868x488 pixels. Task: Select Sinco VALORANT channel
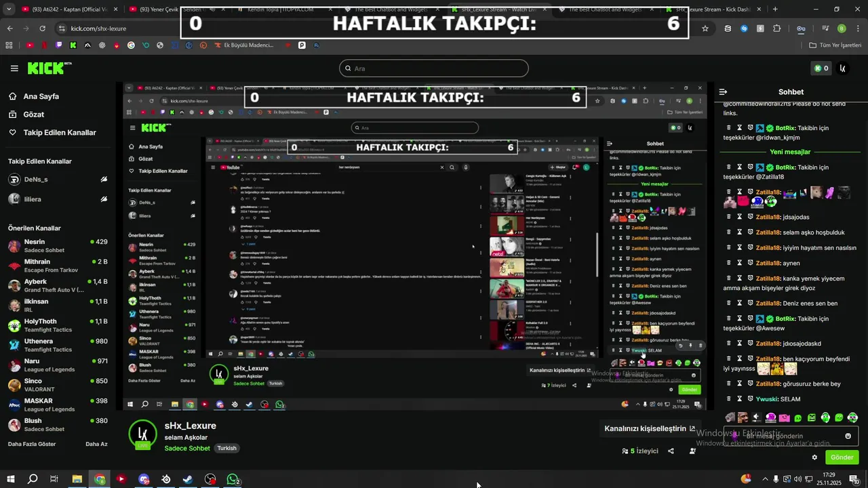58,385
